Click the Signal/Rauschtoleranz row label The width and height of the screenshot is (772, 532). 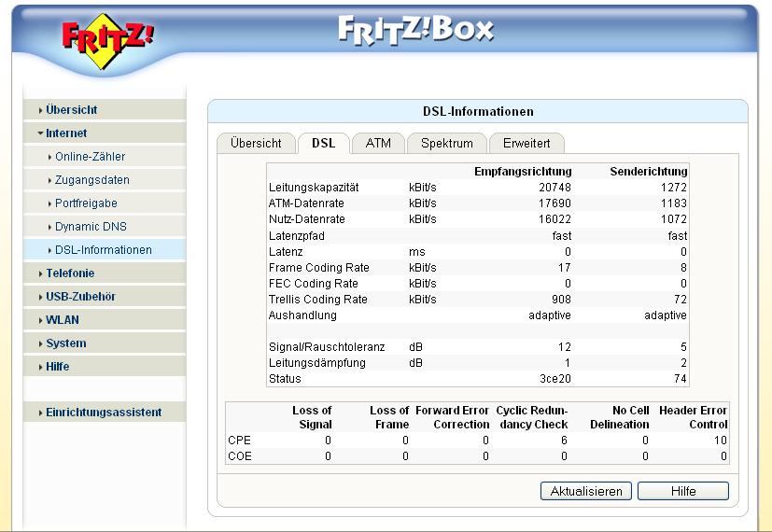[x=327, y=347]
